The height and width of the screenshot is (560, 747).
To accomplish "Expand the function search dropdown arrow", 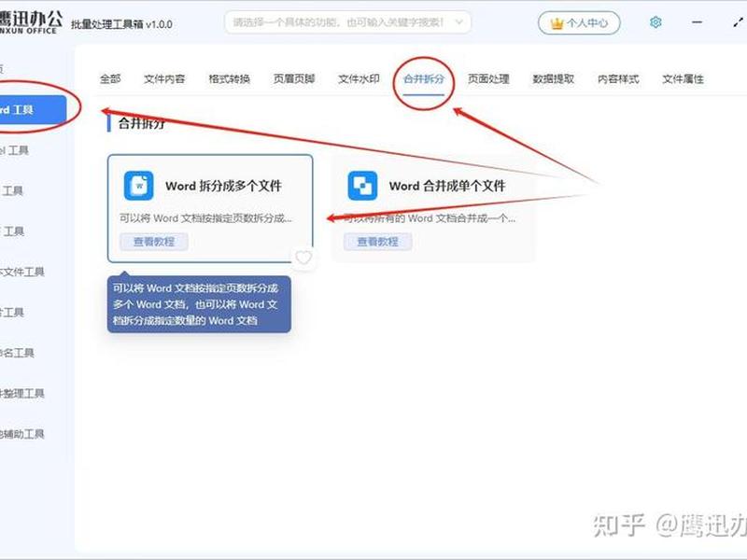I will (458, 21).
